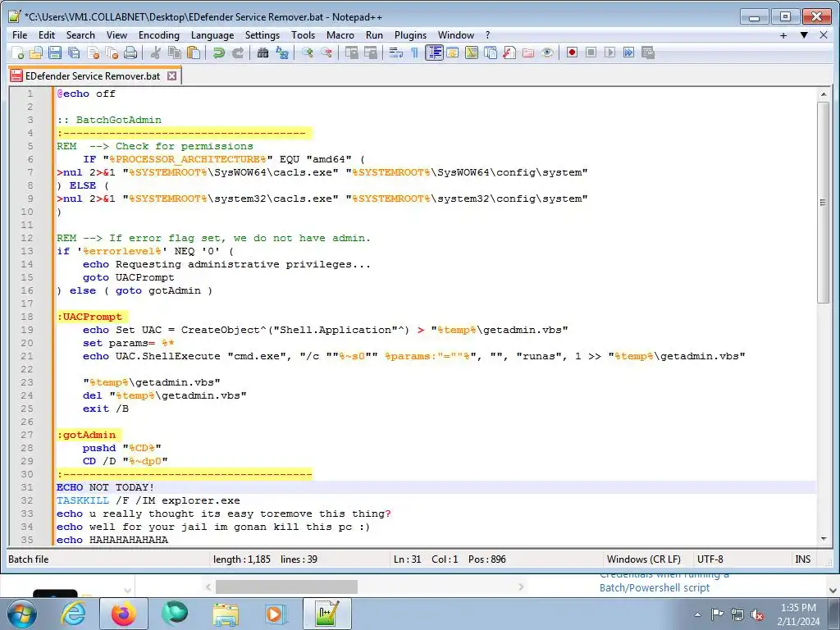The image size is (840, 630).
Task: Open the User Defined Language dialog icon
Action: [x=453, y=52]
